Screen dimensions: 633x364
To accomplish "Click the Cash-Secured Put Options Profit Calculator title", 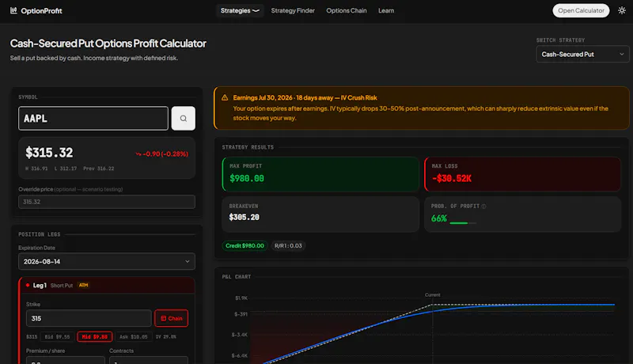I will 108,44.
